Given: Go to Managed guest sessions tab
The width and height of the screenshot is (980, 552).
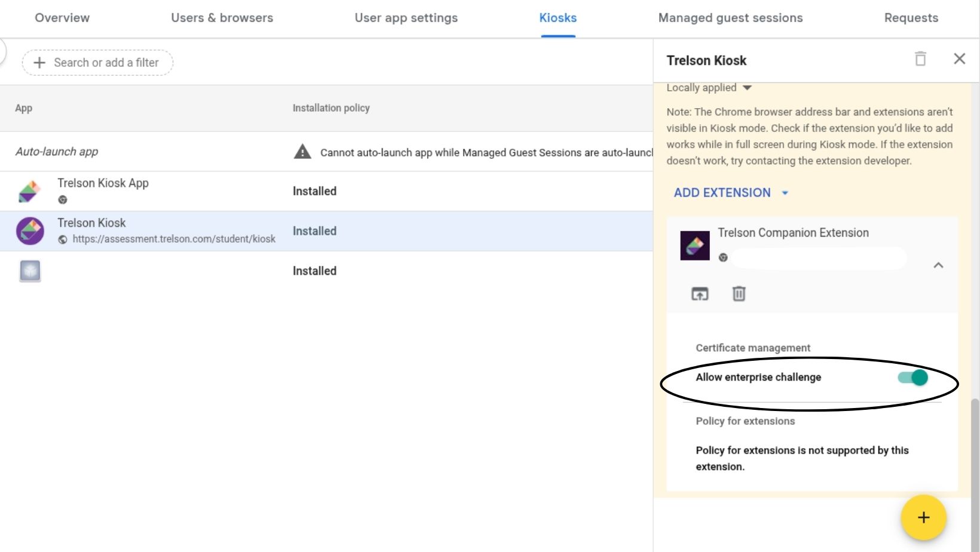Looking at the screenshot, I should tap(730, 18).
